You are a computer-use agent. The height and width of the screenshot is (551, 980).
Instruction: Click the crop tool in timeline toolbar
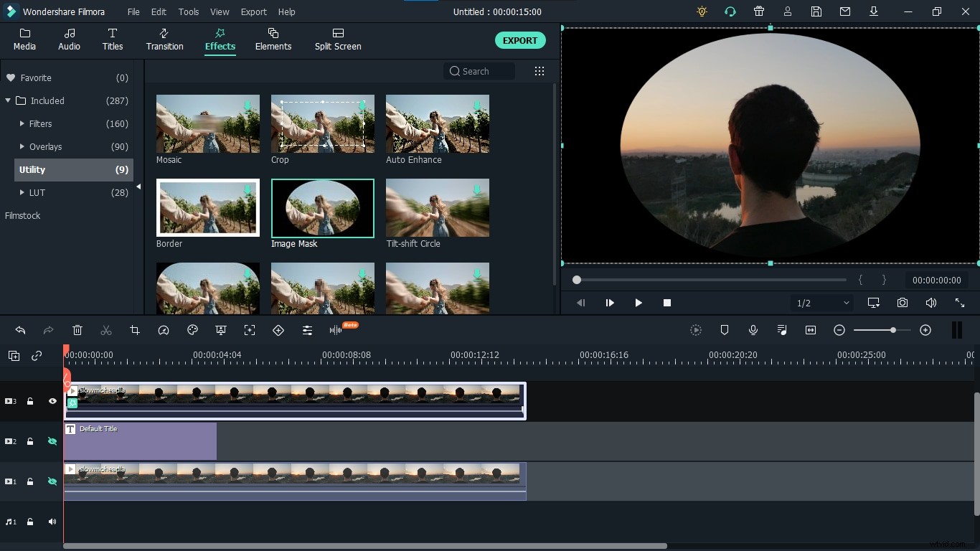[x=135, y=330]
